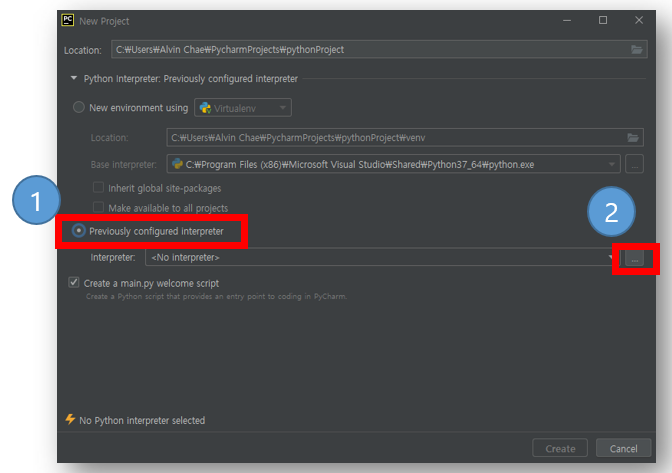The width and height of the screenshot is (672, 473).
Task: Click the New Project window title
Action: (104, 21)
